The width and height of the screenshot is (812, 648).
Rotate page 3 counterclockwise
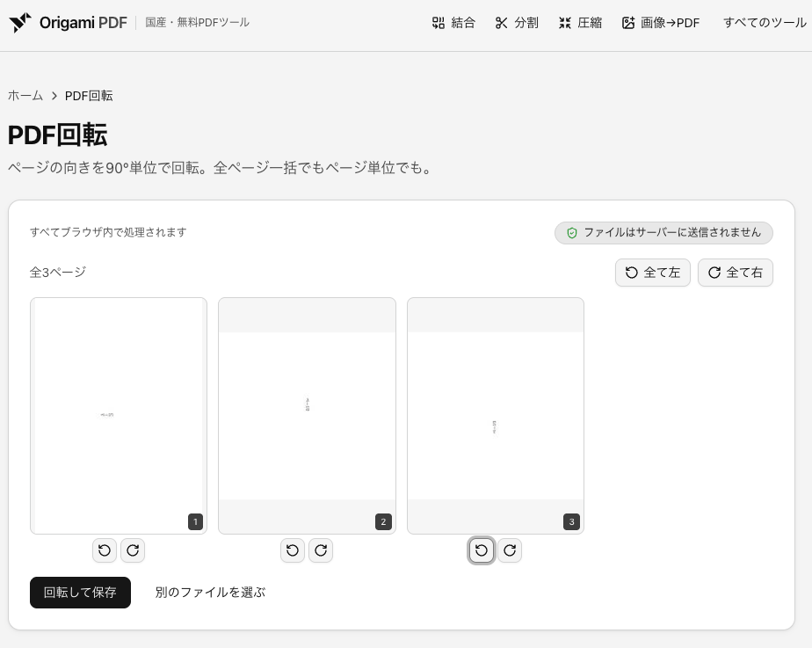pyautogui.click(x=482, y=550)
